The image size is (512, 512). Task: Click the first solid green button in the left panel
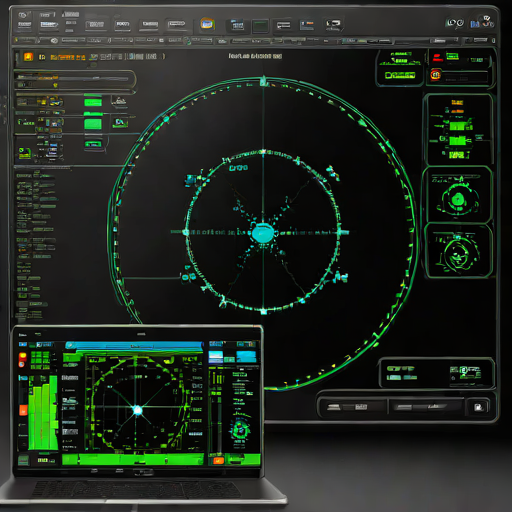(93, 102)
